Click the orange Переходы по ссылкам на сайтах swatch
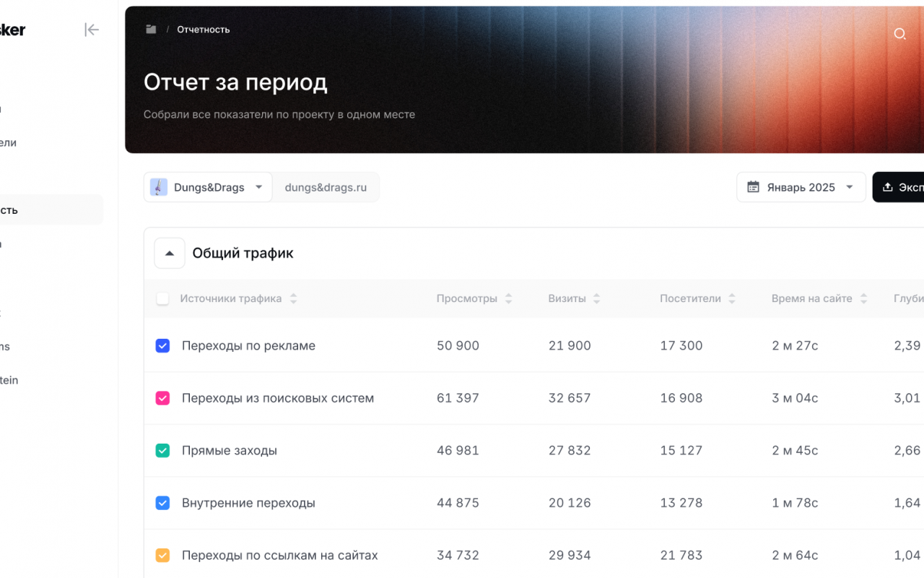 (162, 556)
